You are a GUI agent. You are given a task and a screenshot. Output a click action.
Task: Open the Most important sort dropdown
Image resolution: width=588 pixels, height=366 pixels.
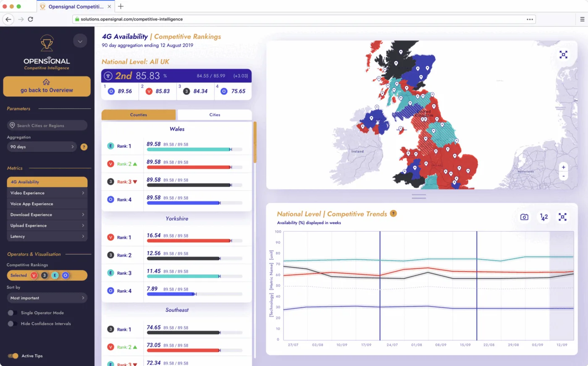[x=47, y=298]
